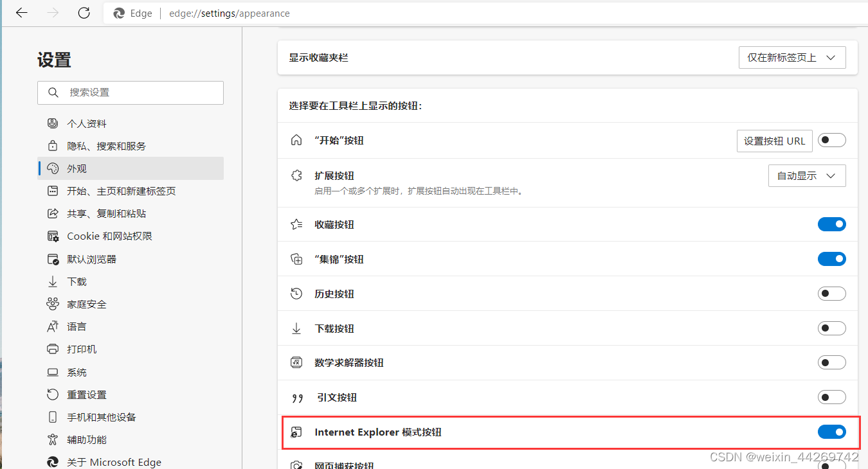Image resolution: width=868 pixels, height=469 pixels.
Task: Turn off the Internet Explorer 模式按钮 toggle
Action: (833, 432)
